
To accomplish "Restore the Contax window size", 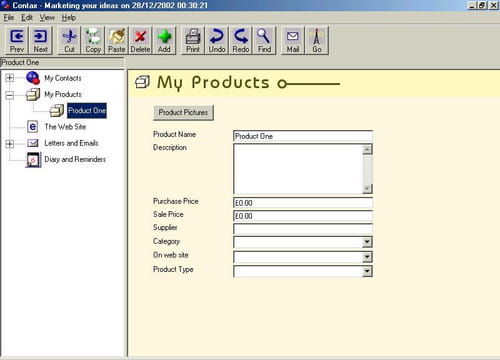I will tap(482, 5).
